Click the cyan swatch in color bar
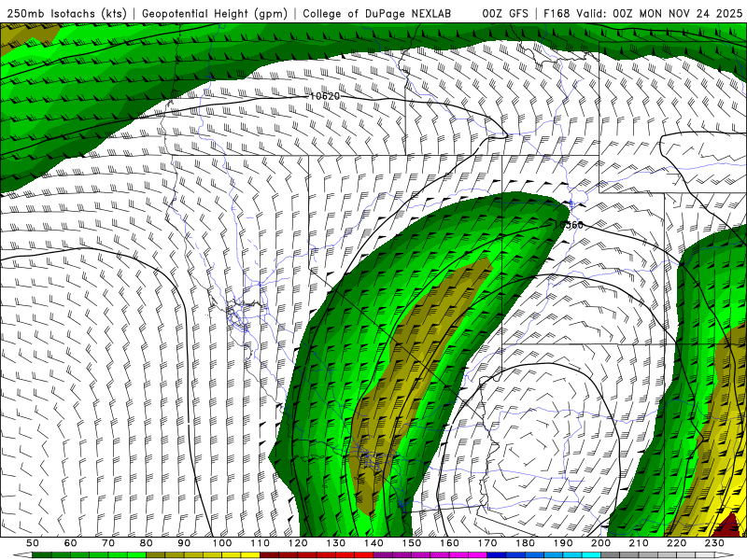This screenshot has width=747, height=560. pos(592,555)
